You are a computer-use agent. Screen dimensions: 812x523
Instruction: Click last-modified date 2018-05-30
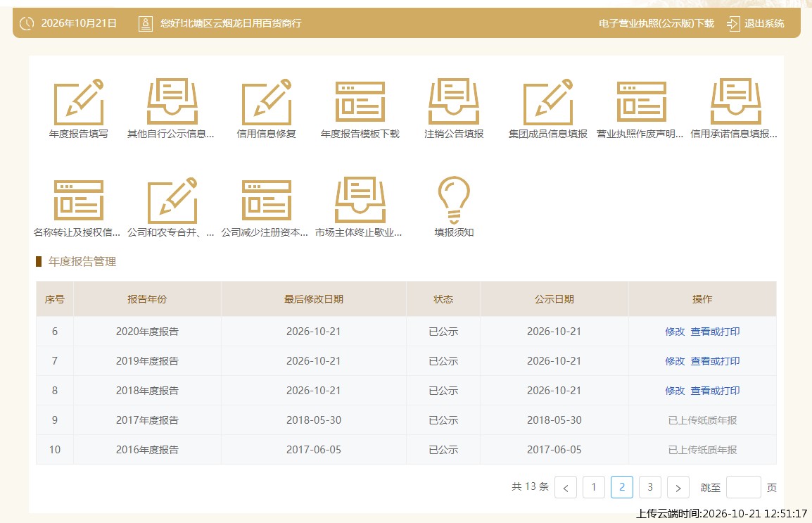click(x=314, y=420)
